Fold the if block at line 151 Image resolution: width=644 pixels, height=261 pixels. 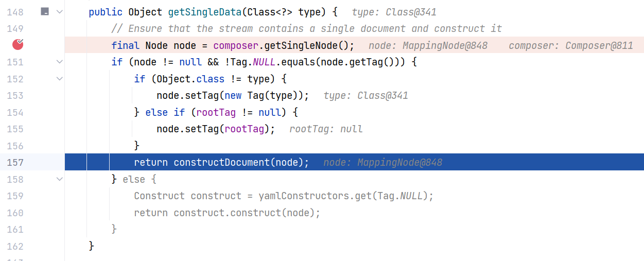[x=59, y=62]
